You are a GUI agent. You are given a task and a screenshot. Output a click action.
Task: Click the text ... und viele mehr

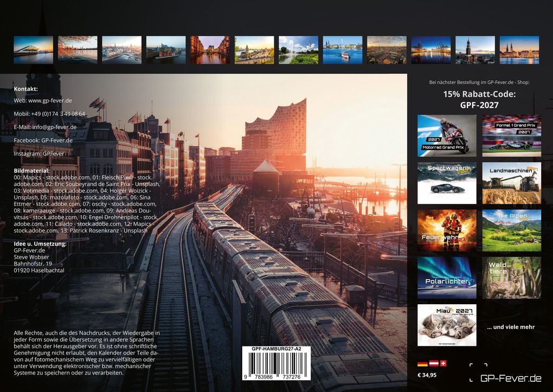coord(511,327)
